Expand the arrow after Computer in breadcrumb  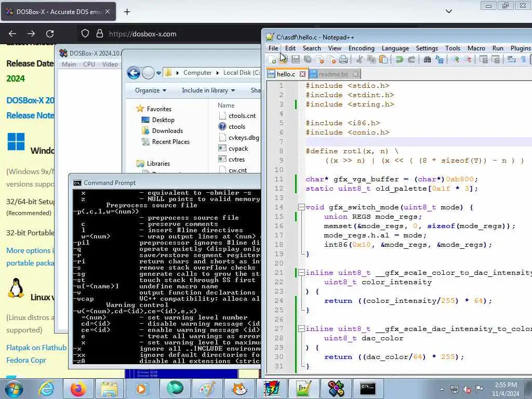(x=218, y=73)
